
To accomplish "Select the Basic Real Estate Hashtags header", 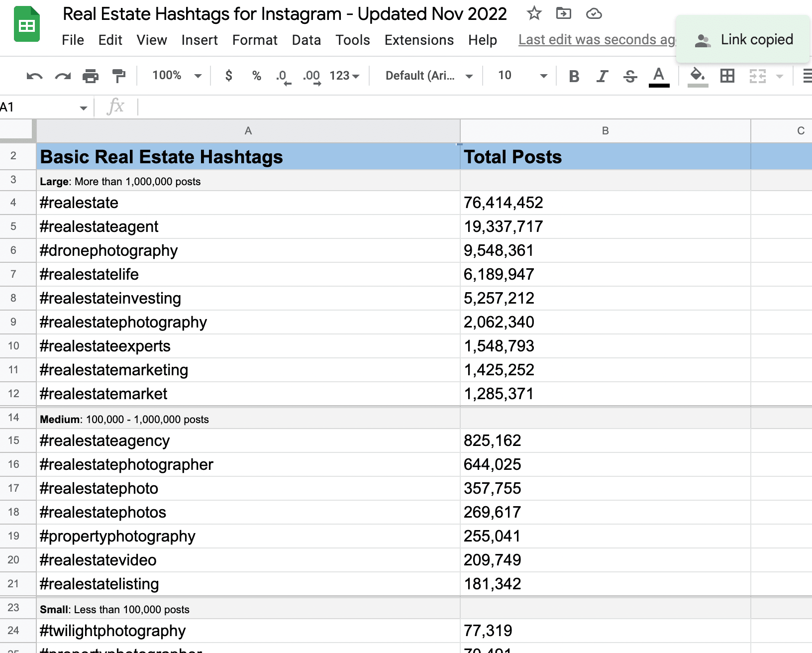I will 248,157.
